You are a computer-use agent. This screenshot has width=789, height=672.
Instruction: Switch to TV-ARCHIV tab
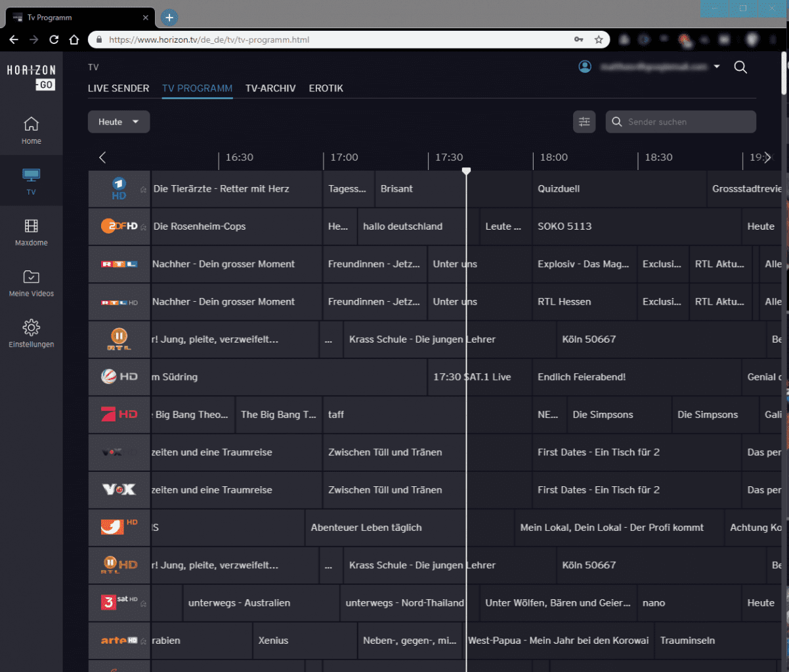pos(270,88)
